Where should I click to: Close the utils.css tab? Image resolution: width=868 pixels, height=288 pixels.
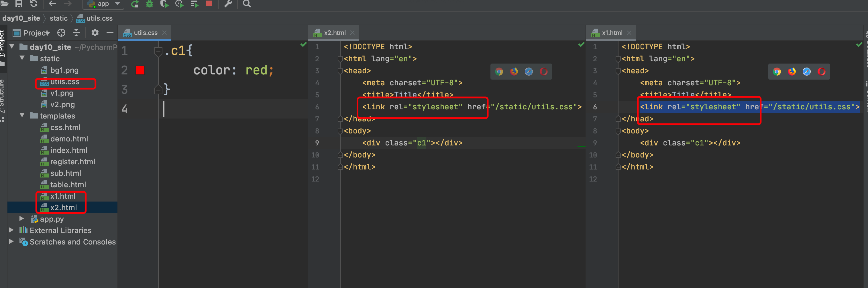[x=164, y=33]
